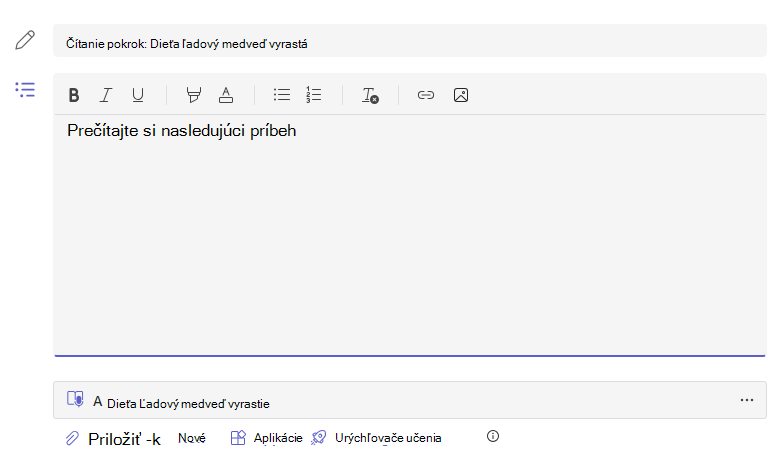The width and height of the screenshot is (784, 457).
Task: Click Priložiť button
Action: coord(124,439)
